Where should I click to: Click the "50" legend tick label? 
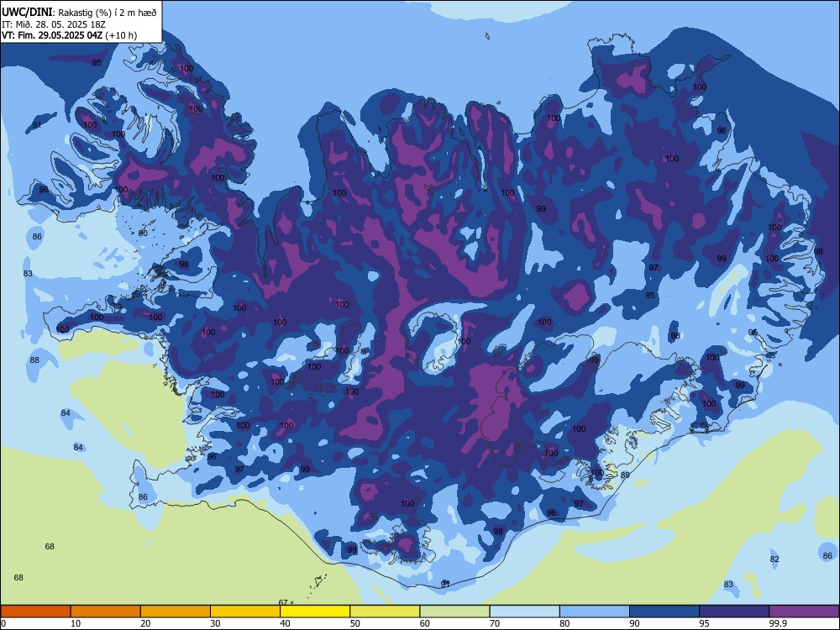[354, 623]
